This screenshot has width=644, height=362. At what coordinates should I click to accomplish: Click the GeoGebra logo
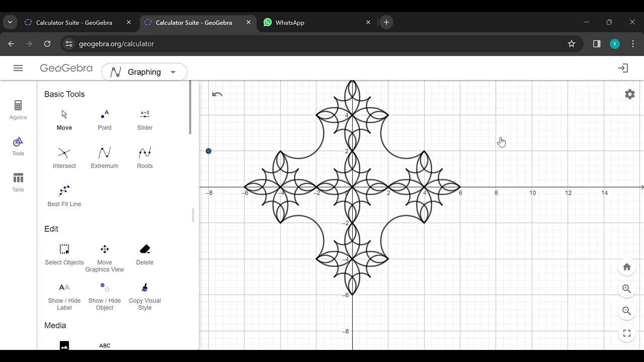coord(66,68)
